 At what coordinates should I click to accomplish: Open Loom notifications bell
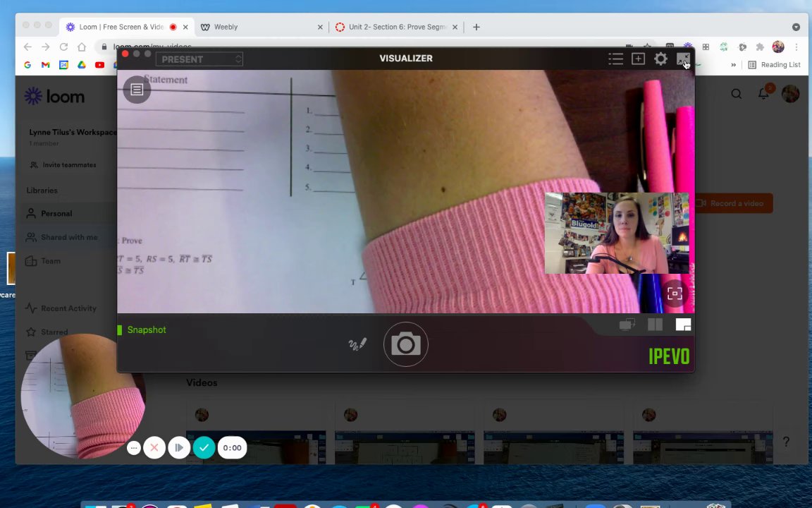[x=763, y=94]
